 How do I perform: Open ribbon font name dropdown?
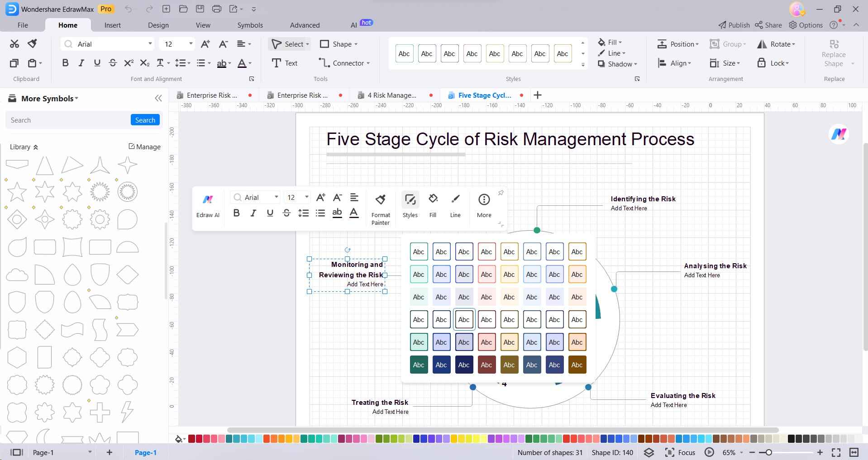pyautogui.click(x=150, y=44)
